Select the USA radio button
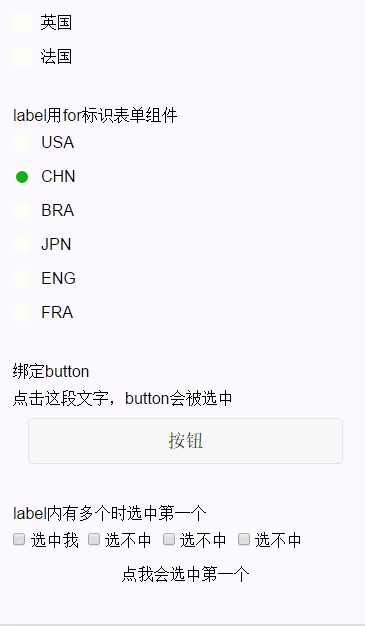The height and width of the screenshot is (626, 365). click(x=22, y=143)
